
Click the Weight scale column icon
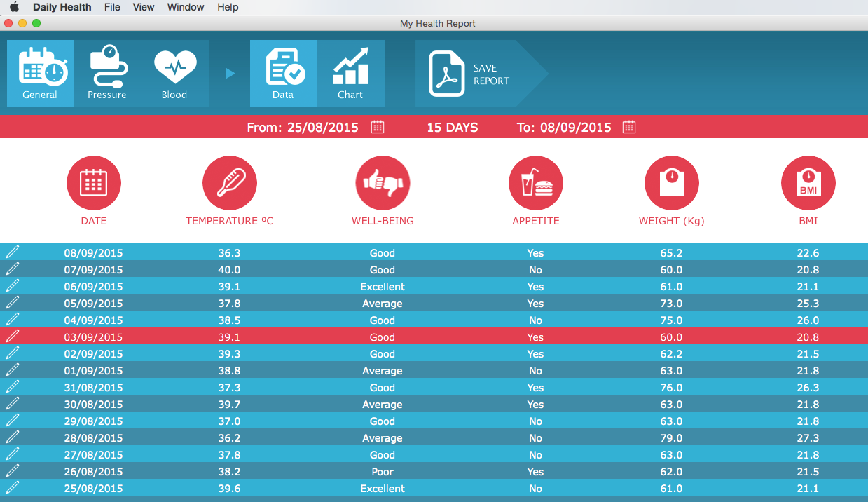[x=671, y=182]
